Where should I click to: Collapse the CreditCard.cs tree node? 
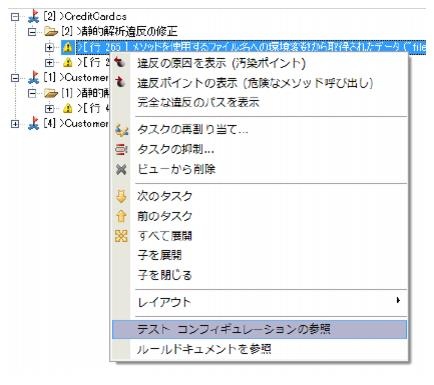(x=15, y=17)
